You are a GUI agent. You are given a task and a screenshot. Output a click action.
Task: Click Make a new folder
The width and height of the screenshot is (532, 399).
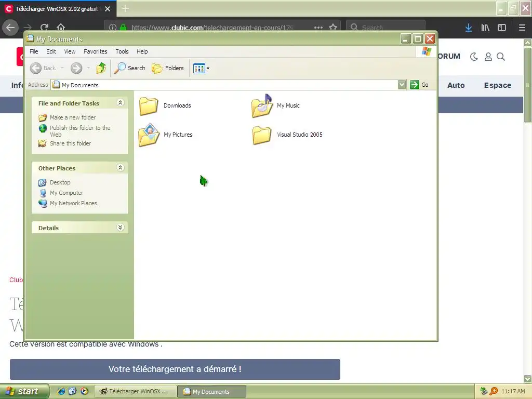coord(73,117)
